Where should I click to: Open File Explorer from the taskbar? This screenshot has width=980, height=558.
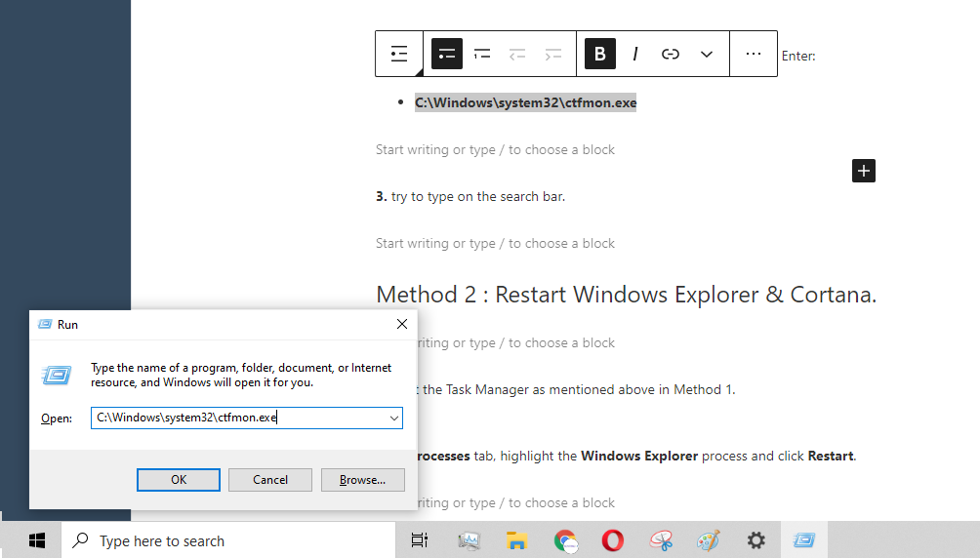tap(517, 540)
